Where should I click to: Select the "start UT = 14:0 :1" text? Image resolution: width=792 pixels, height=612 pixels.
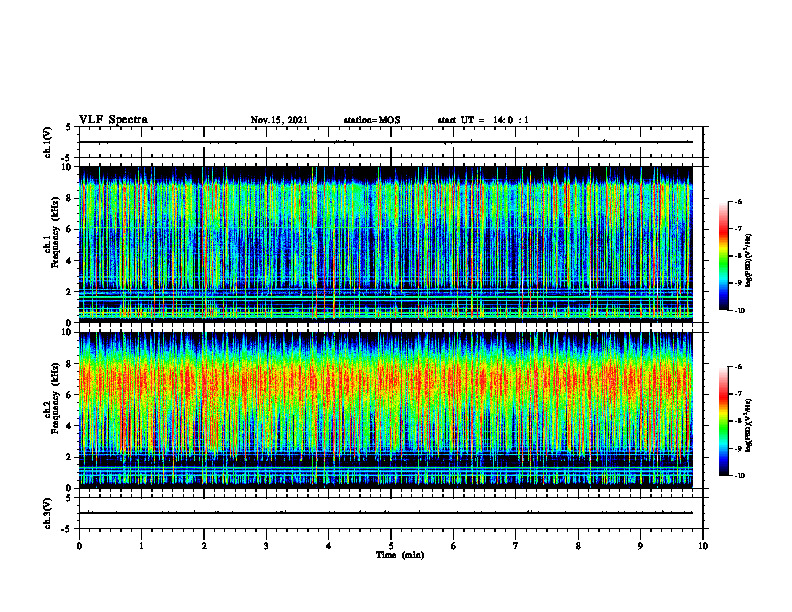[x=483, y=120]
